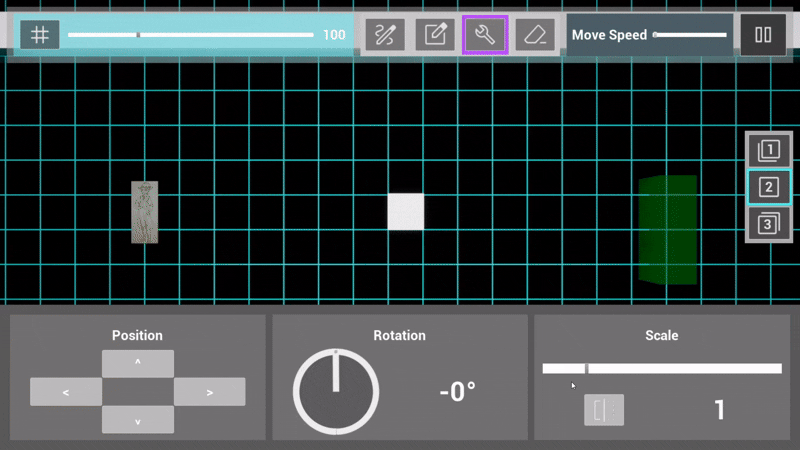Click the pause button
Screen dimensions: 800x450
point(763,35)
